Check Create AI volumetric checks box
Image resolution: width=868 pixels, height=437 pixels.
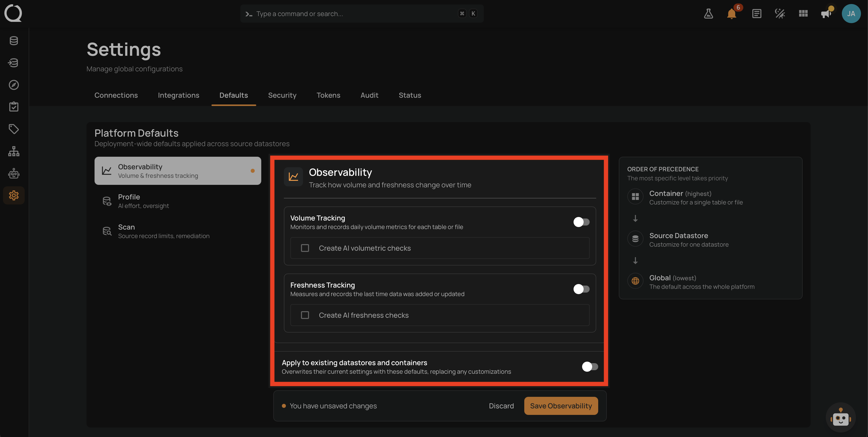(305, 248)
